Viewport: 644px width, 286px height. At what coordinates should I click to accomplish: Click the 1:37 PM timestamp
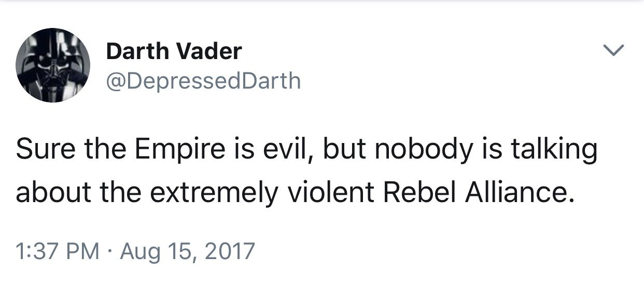pyautogui.click(x=57, y=251)
